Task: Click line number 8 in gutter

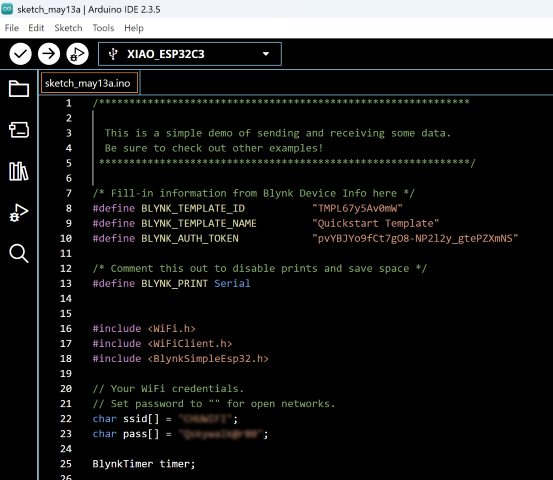Action: (69, 208)
